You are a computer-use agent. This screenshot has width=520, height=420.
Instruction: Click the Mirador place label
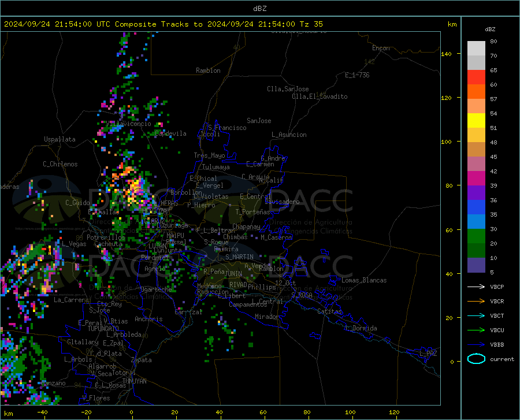(267, 317)
